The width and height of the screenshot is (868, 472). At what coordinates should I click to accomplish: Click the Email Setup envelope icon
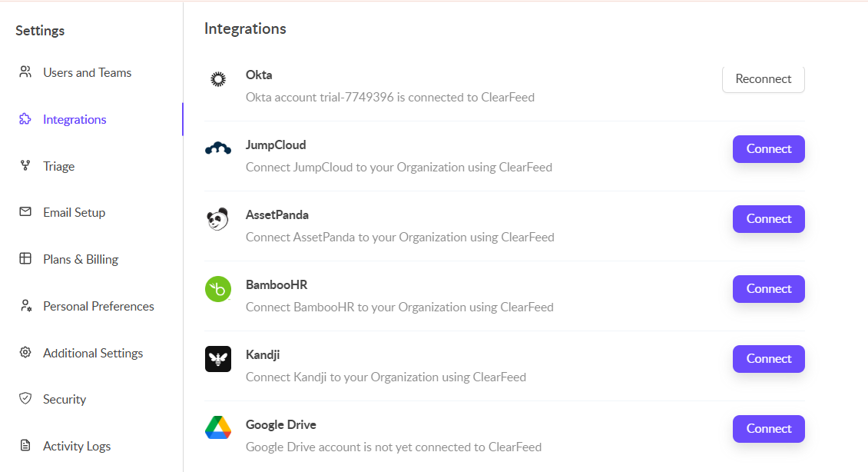pyautogui.click(x=25, y=212)
